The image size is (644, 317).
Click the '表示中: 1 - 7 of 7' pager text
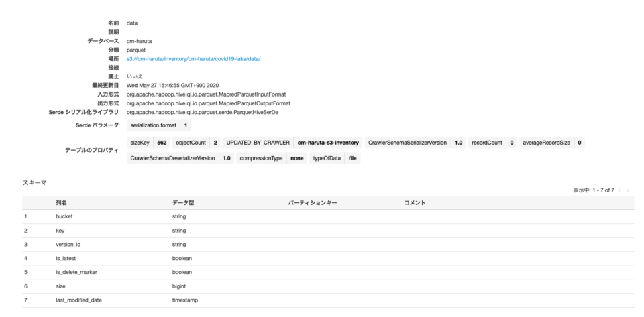594,190
